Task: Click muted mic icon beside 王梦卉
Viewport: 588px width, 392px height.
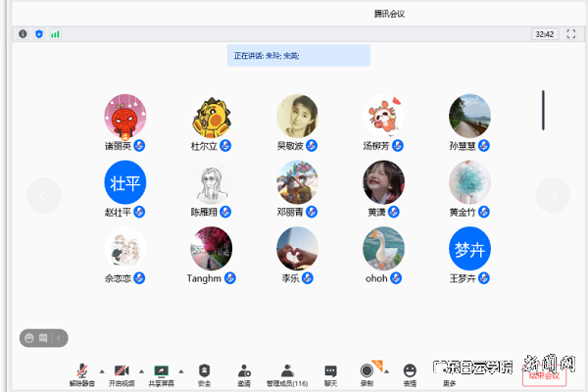Action: tap(484, 278)
